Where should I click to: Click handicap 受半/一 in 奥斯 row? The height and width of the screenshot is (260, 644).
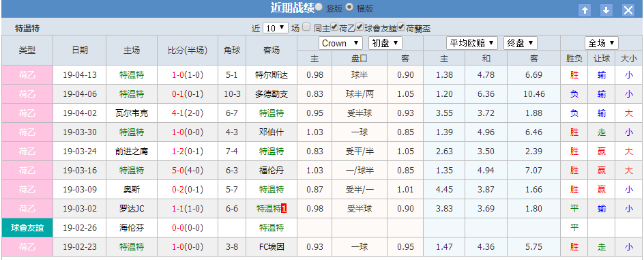(x=360, y=190)
